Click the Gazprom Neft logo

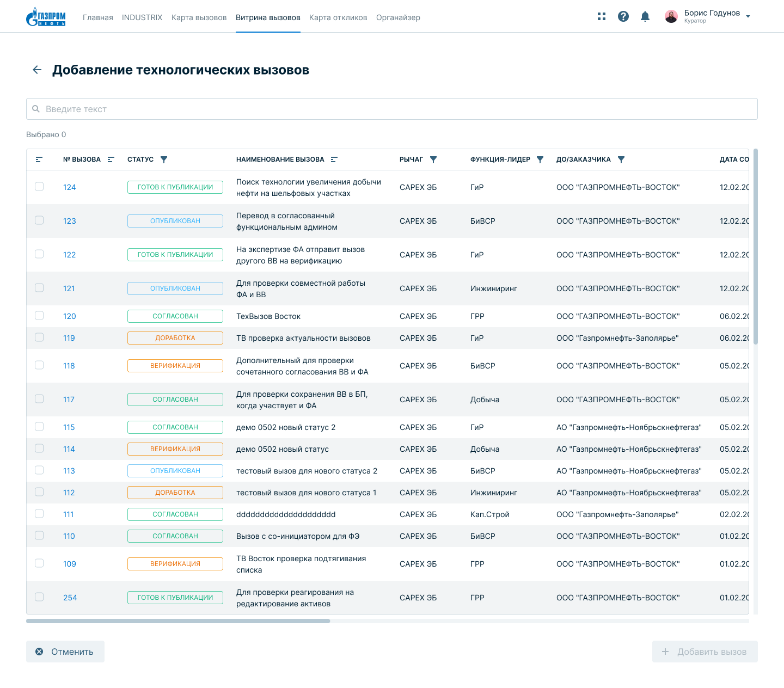(46, 17)
